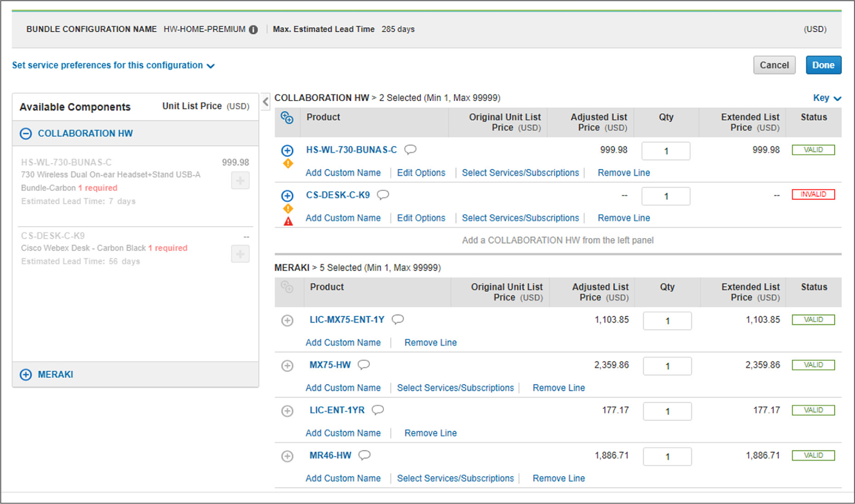
Task: Open comment bubble for HS-WL-730-BUNAS-C
Action: tap(410, 150)
